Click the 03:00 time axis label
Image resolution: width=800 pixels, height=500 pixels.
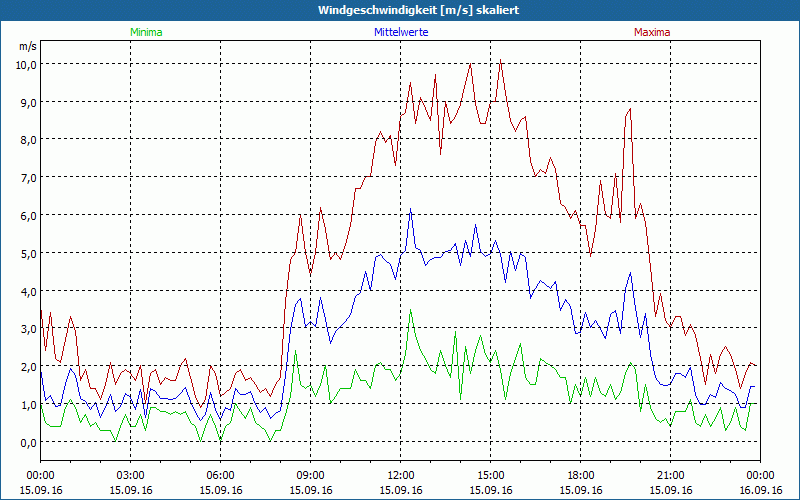tap(131, 476)
